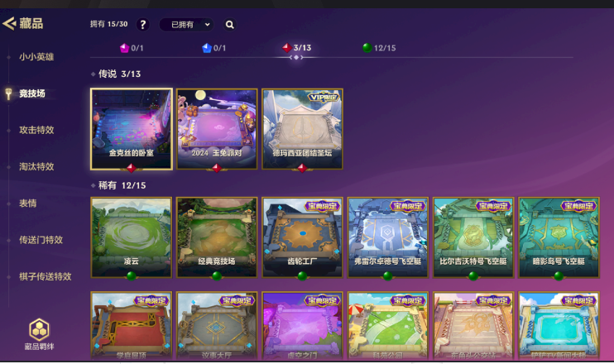Open the 攻击特效 category

36,130
